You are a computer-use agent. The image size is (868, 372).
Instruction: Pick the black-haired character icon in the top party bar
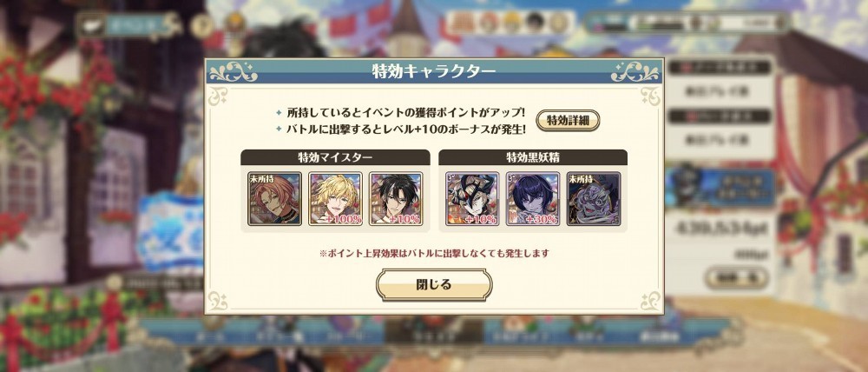point(535,23)
